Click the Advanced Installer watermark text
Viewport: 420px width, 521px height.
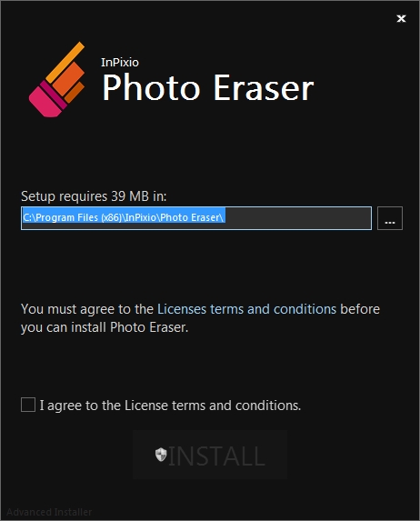point(49,512)
